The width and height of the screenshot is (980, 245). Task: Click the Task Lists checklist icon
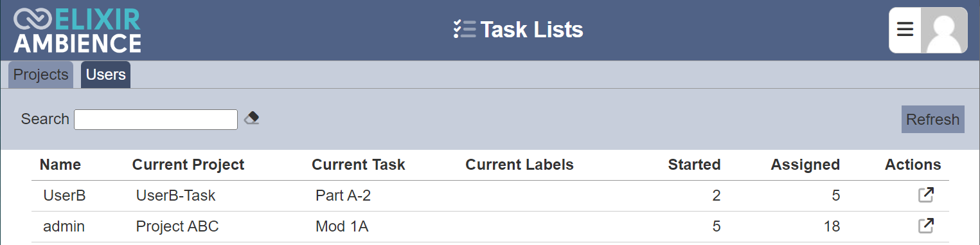(x=464, y=30)
